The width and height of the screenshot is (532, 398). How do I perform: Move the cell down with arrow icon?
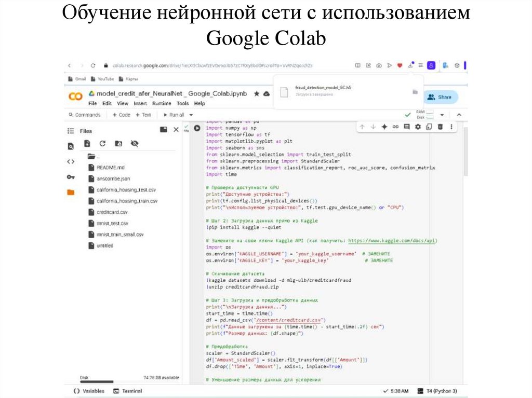pyautogui.click(x=373, y=127)
